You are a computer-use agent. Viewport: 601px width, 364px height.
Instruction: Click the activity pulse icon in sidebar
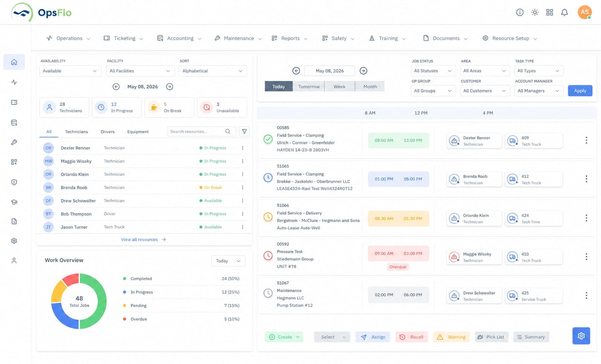tap(14, 82)
